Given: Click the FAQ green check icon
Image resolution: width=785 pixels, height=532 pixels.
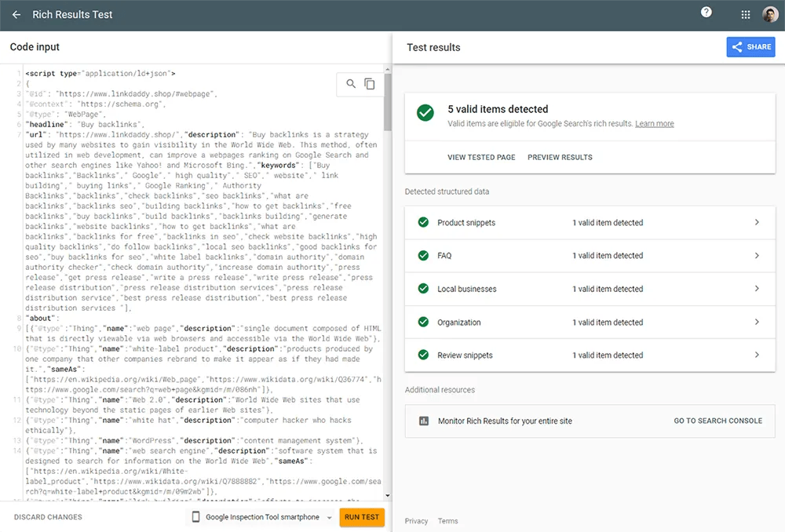Looking at the screenshot, I should click(424, 255).
